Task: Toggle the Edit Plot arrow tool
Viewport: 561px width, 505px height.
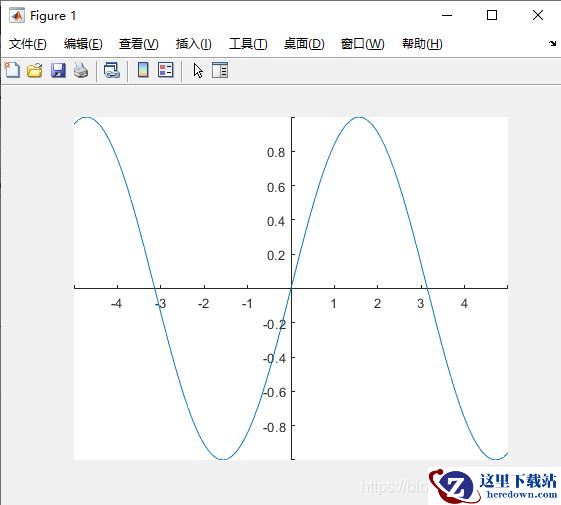Action: point(198,71)
